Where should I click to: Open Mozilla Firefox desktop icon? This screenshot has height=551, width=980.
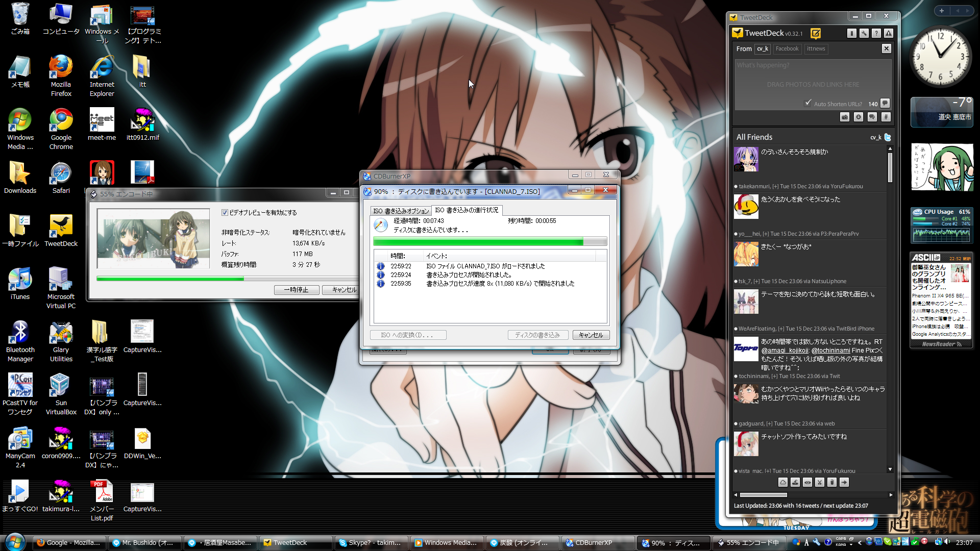tap(61, 76)
